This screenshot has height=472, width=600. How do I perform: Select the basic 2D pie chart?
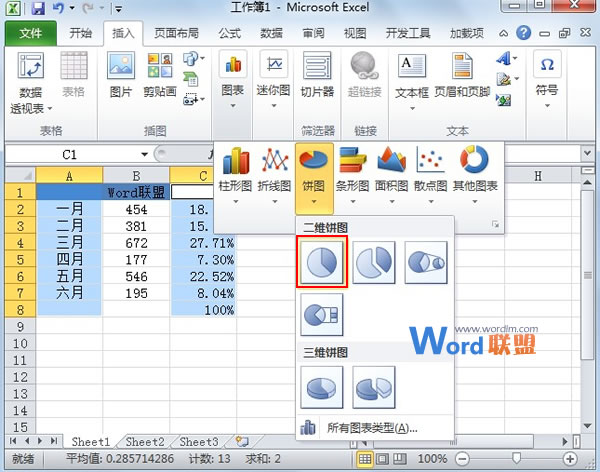point(322,262)
